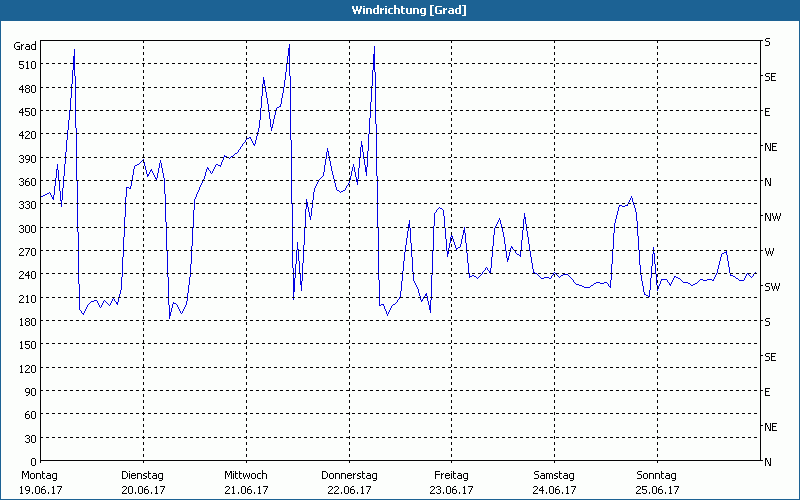800x500 pixels.
Task: Select the Donnerstag day label
Action: [349, 476]
